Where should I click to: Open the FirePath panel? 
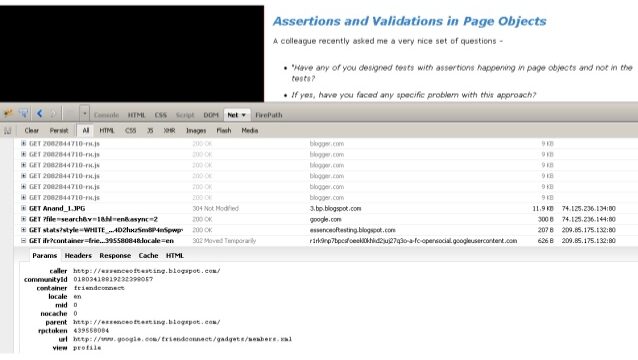pos(269,115)
